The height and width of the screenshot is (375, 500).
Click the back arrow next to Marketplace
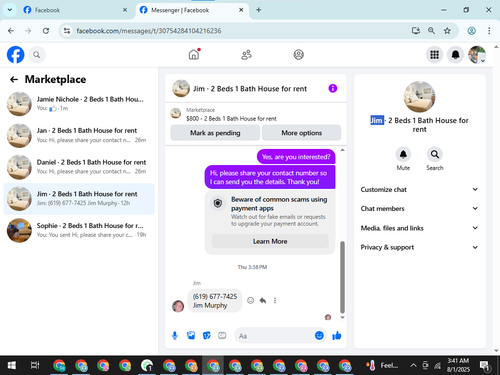[x=14, y=79]
